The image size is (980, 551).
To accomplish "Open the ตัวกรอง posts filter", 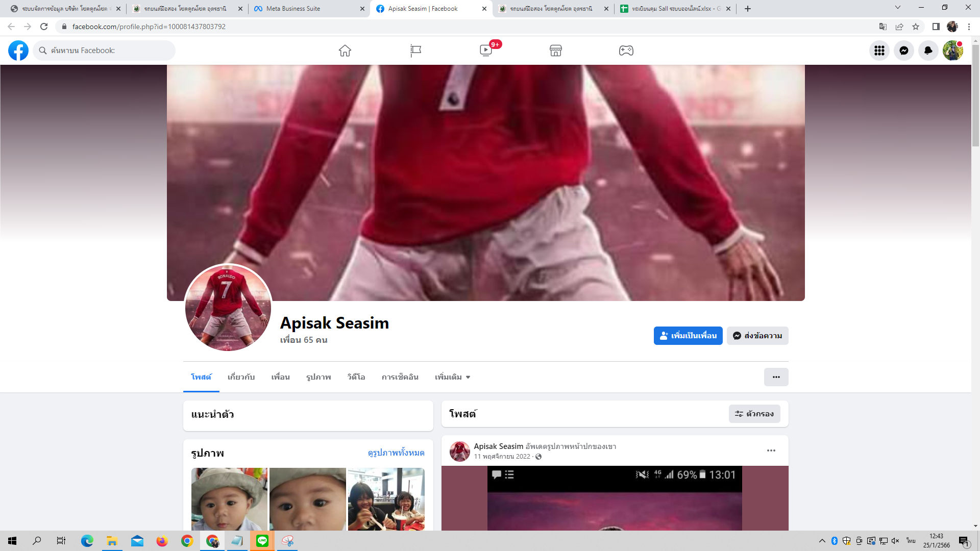I will [x=754, y=414].
